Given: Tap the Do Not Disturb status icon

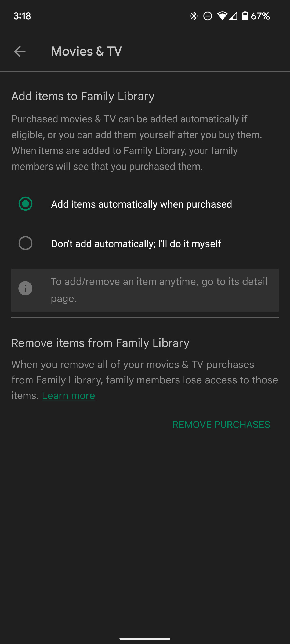Looking at the screenshot, I should [208, 16].
